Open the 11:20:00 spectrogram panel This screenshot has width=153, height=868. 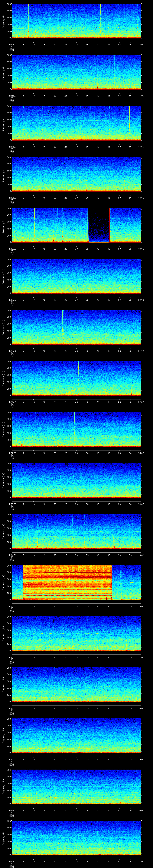click(77, 327)
